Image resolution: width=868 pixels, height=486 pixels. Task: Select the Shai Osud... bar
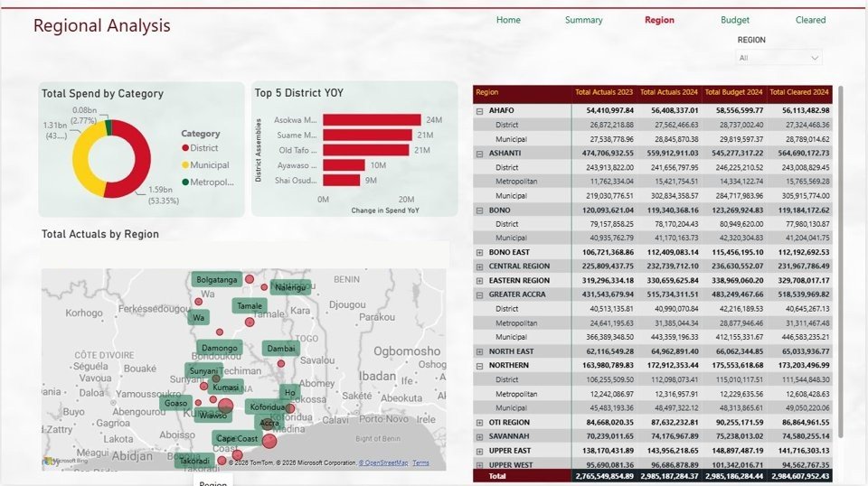pyautogui.click(x=342, y=181)
